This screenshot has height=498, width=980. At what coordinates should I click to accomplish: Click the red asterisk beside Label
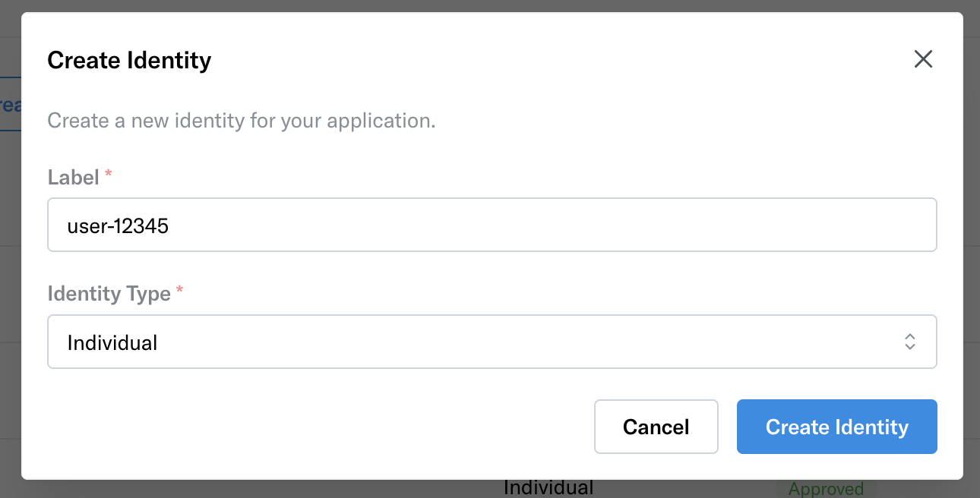(109, 175)
